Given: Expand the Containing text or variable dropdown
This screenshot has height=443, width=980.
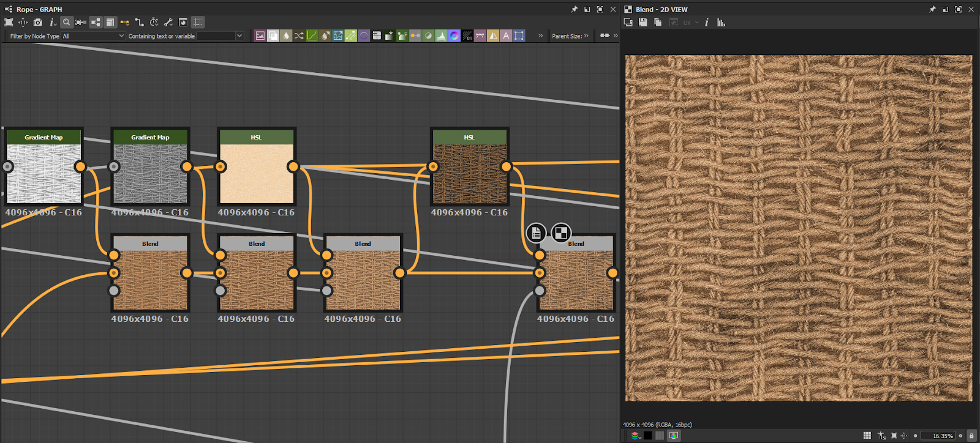Looking at the screenshot, I should pyautogui.click(x=239, y=36).
